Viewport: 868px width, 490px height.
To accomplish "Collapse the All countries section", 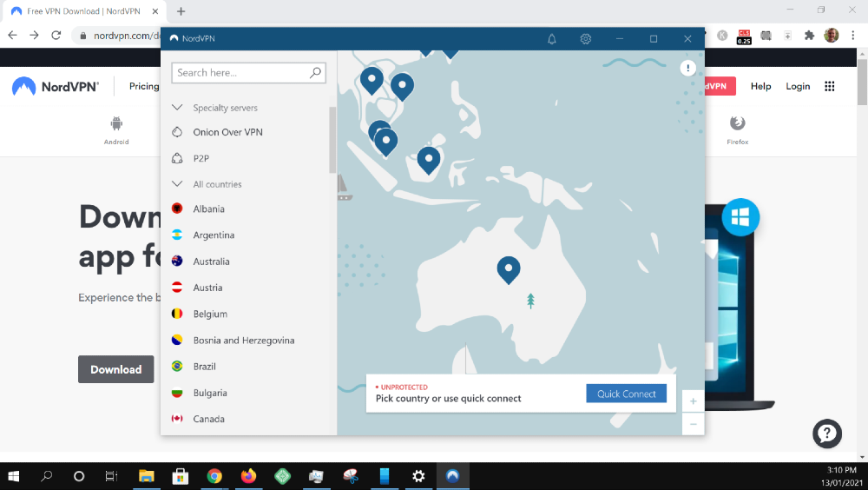I will (177, 183).
